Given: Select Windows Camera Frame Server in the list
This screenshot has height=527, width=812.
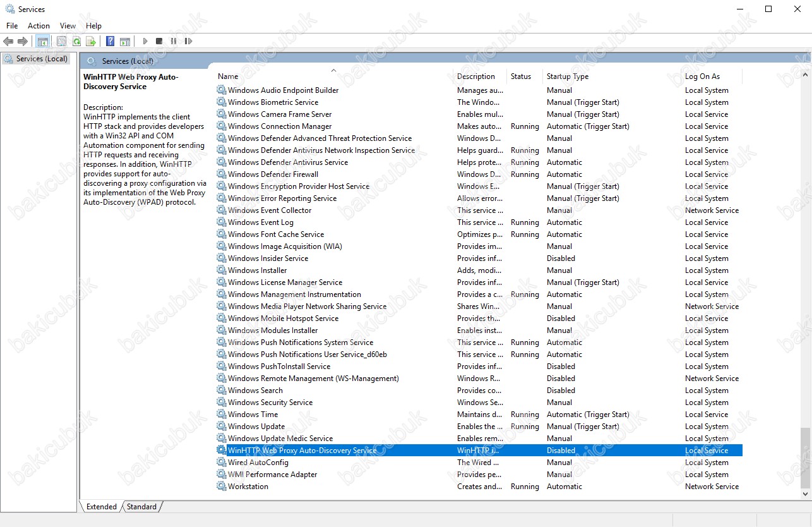Looking at the screenshot, I should (479, 114).
